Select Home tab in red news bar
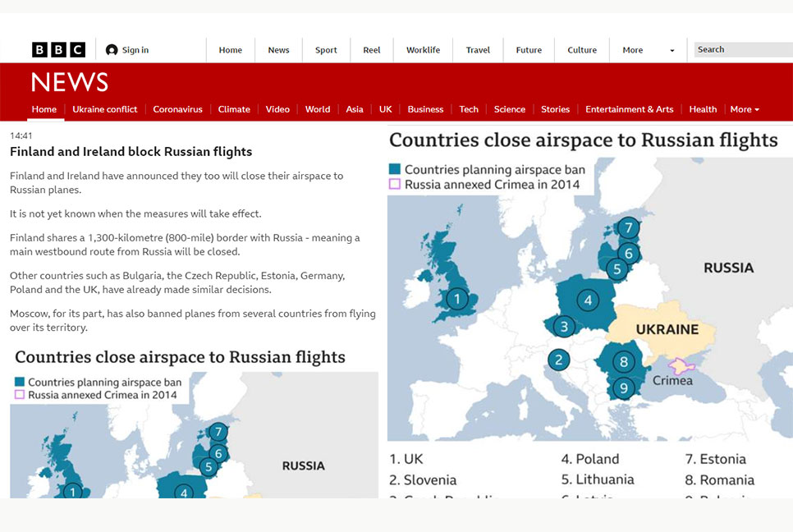This screenshot has height=532, width=793. (x=44, y=109)
